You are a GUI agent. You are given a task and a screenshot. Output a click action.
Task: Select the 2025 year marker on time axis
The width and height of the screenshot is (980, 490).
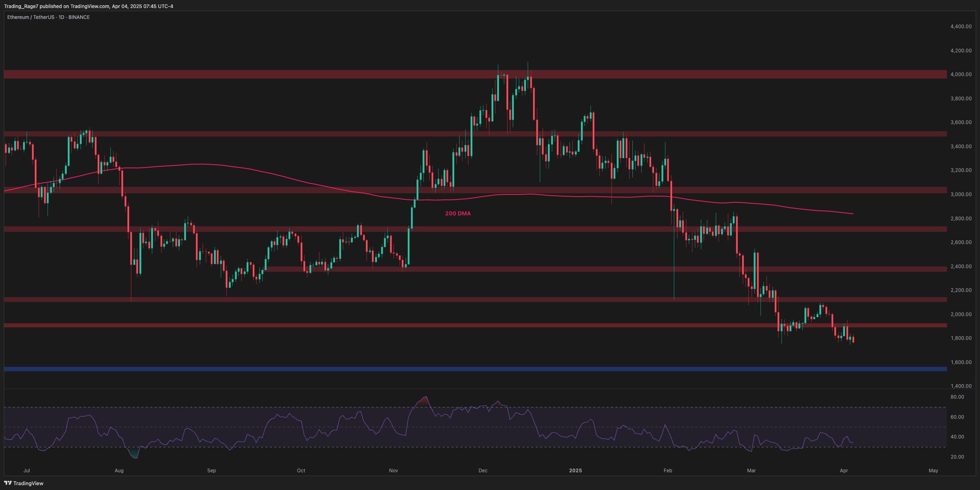tap(575, 471)
